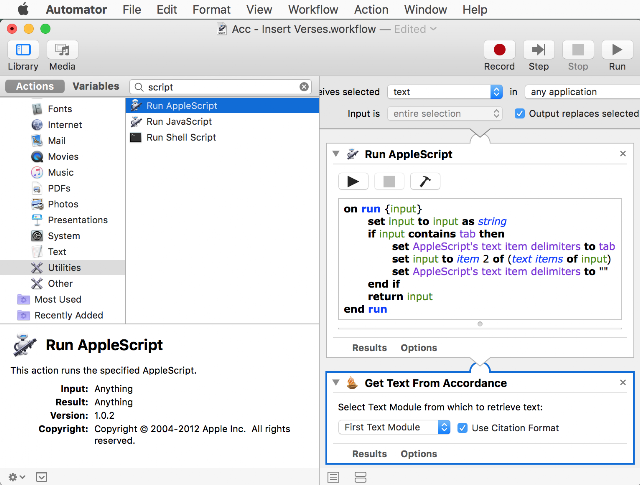Stop the AppleScript action script

pos(389,181)
